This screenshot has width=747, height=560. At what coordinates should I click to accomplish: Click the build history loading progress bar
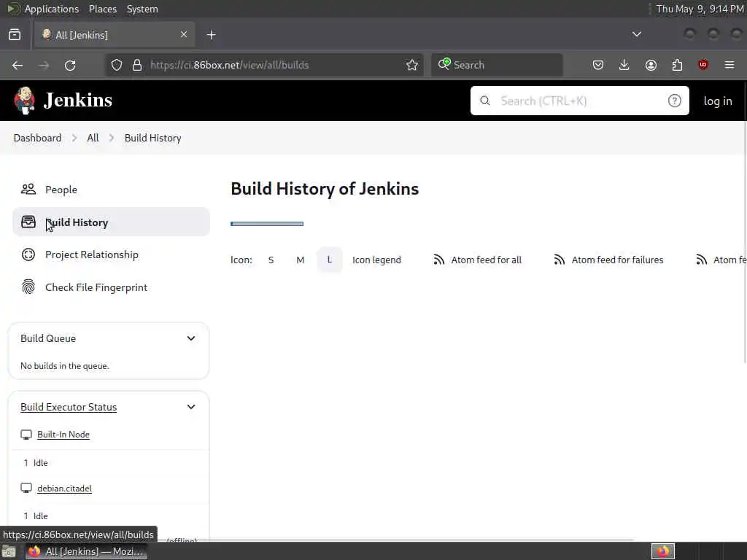[x=267, y=224]
